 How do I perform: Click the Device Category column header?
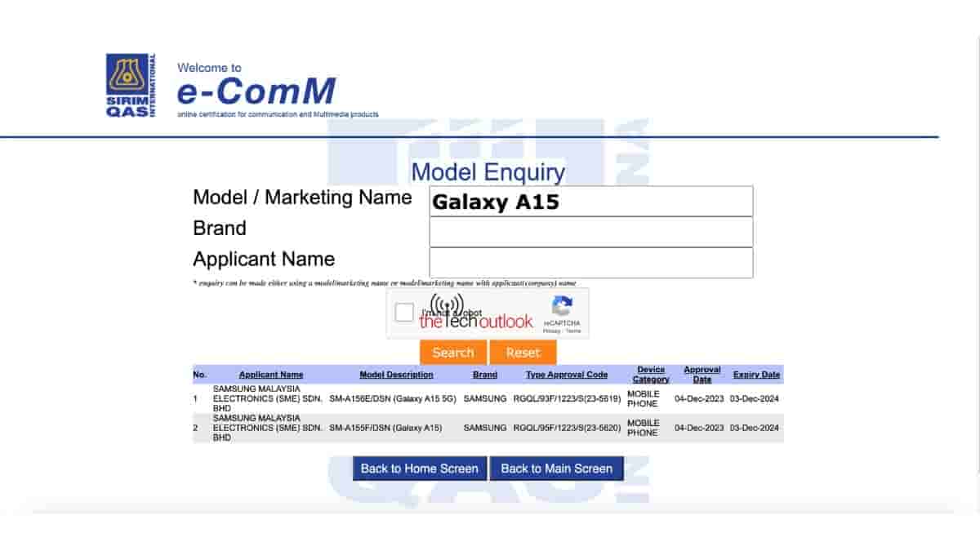(651, 375)
